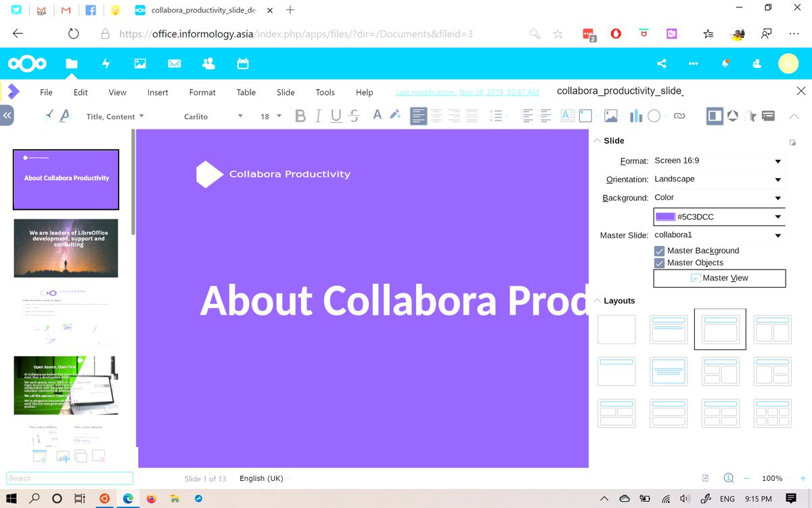Open the Master Slide collabora1 dropdown
Image resolution: width=812 pixels, height=508 pixels.
click(x=719, y=235)
